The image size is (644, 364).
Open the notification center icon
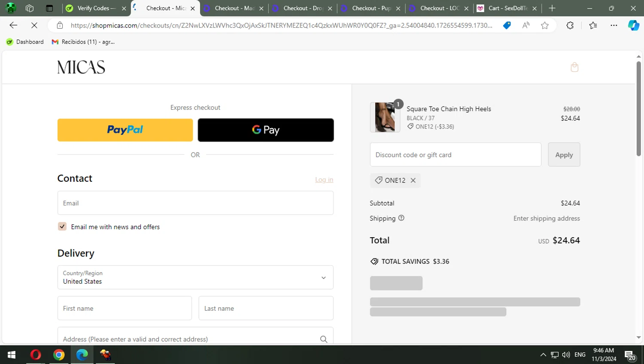pyautogui.click(x=630, y=355)
